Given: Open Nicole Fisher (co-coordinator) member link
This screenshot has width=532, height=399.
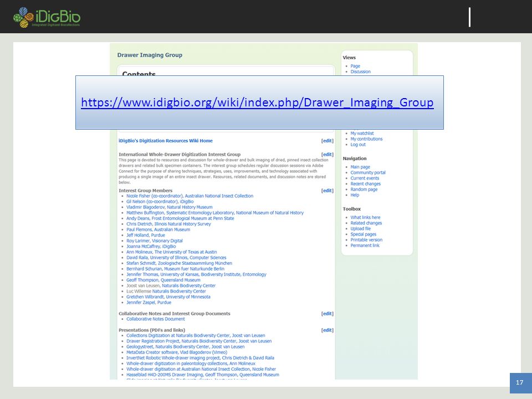Looking at the screenshot, I should tap(190, 196).
